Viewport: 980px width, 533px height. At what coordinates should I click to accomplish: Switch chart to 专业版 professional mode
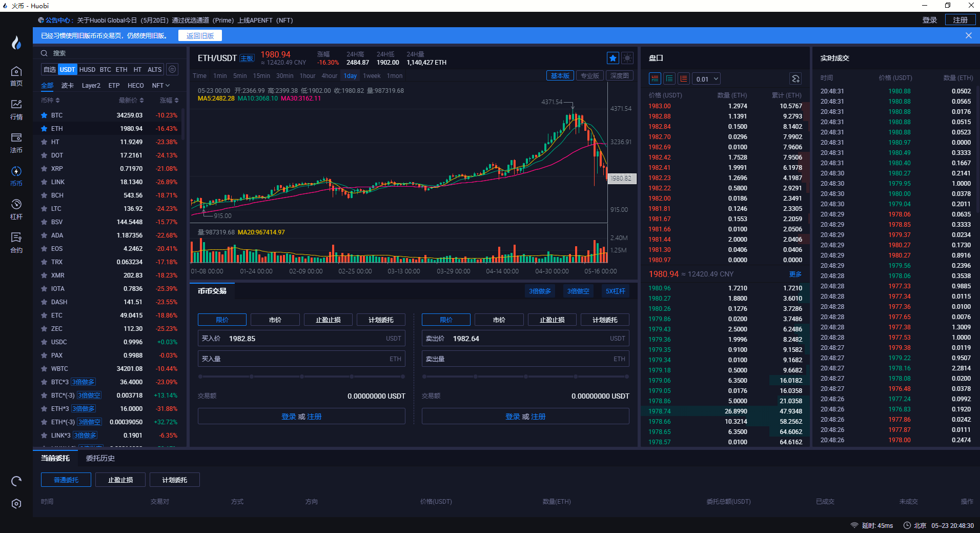pos(590,76)
